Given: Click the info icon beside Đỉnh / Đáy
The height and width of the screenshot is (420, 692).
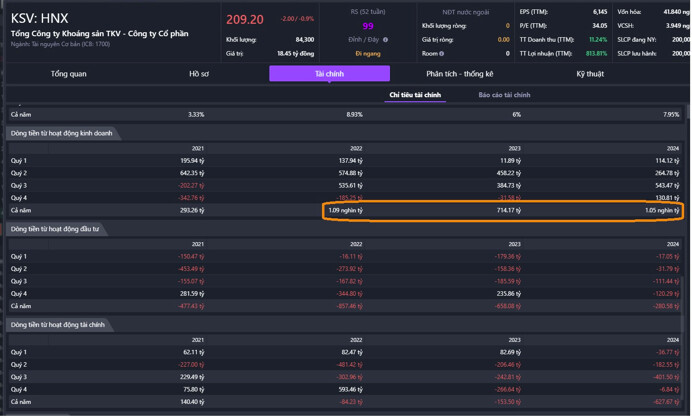Looking at the screenshot, I should [x=385, y=40].
